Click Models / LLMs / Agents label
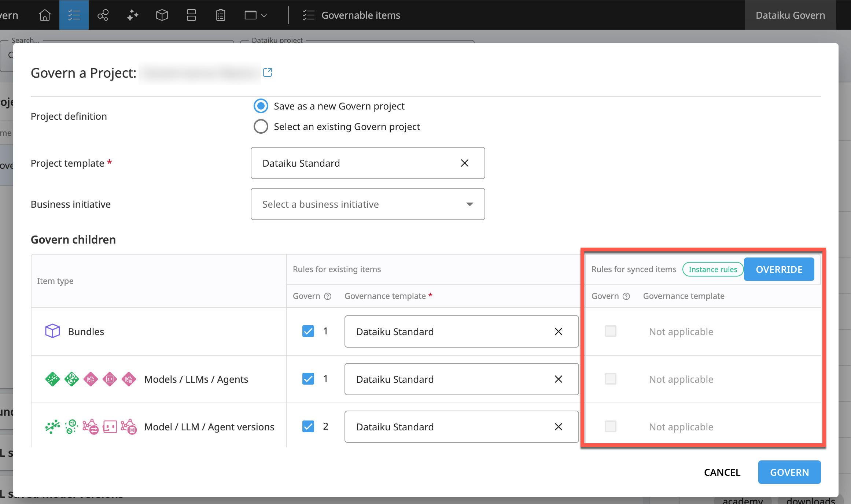The width and height of the screenshot is (851, 504). coord(196,379)
